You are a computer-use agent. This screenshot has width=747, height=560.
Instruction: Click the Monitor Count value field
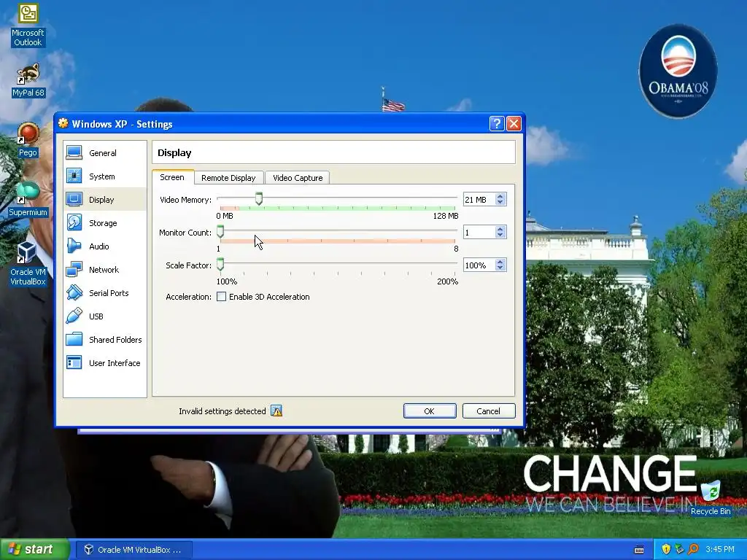point(479,233)
